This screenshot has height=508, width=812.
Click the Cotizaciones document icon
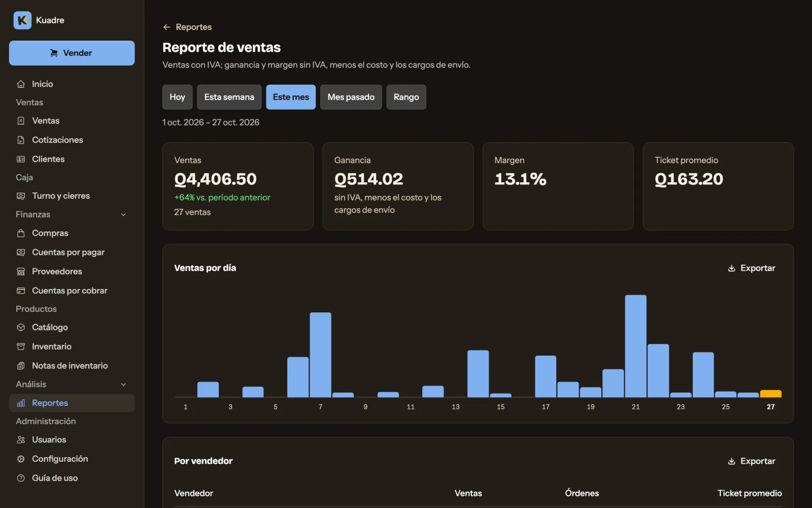click(21, 140)
